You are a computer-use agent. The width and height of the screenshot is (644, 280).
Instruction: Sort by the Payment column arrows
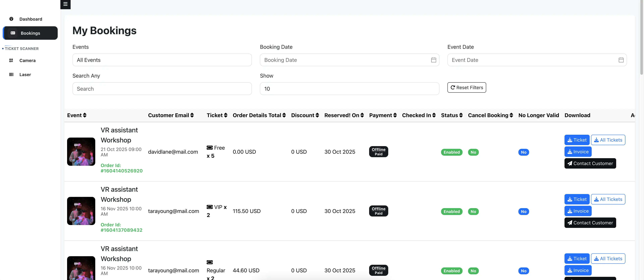(395, 115)
